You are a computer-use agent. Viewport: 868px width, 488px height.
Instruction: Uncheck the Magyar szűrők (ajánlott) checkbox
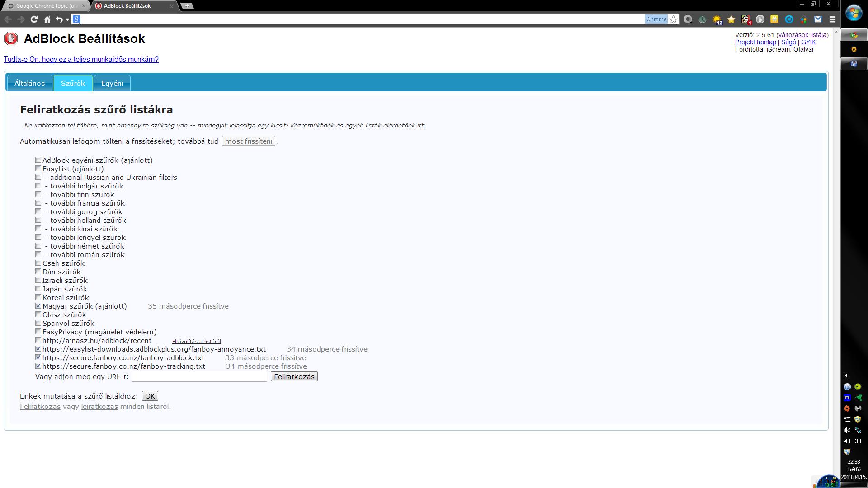(38, 306)
